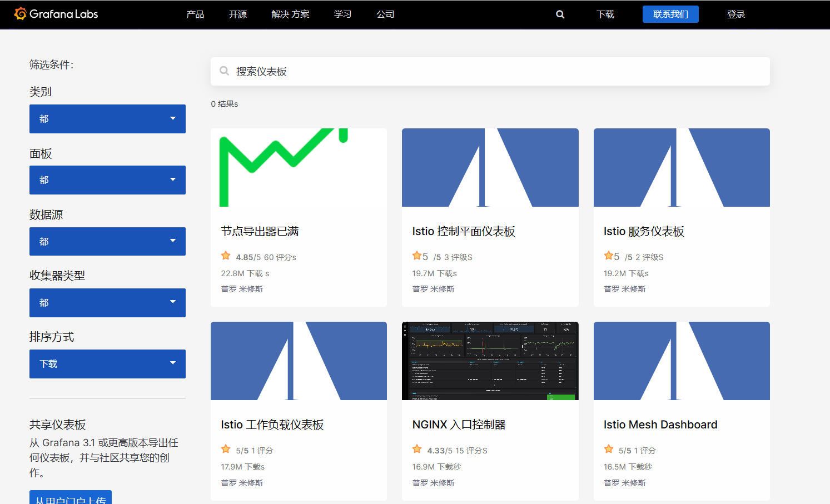Open the NGINX 入口控制器 screenshot thumbnail
Image resolution: width=830 pixels, height=504 pixels.
point(490,361)
